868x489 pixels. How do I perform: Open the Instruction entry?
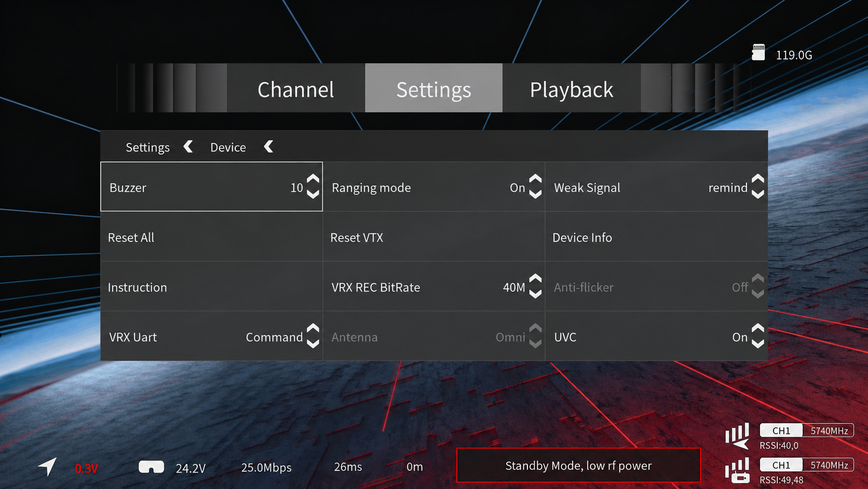(x=212, y=287)
